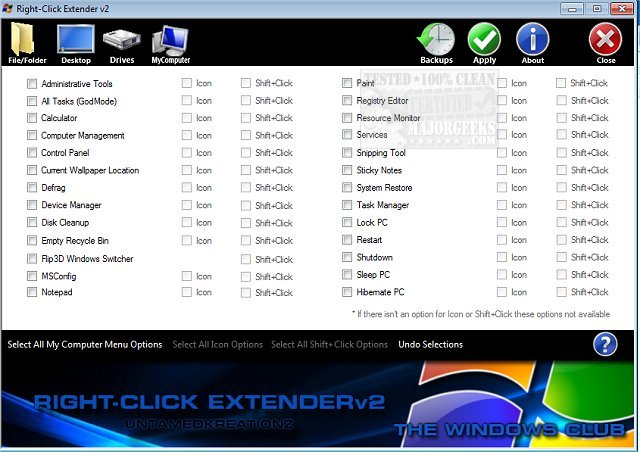Viewport: 640px width, 452px height.
Task: Check the Services option
Action: click(347, 135)
